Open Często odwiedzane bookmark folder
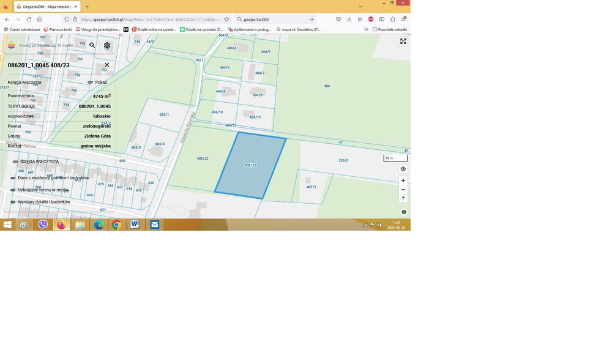This screenshot has height=364, width=612. point(22,29)
